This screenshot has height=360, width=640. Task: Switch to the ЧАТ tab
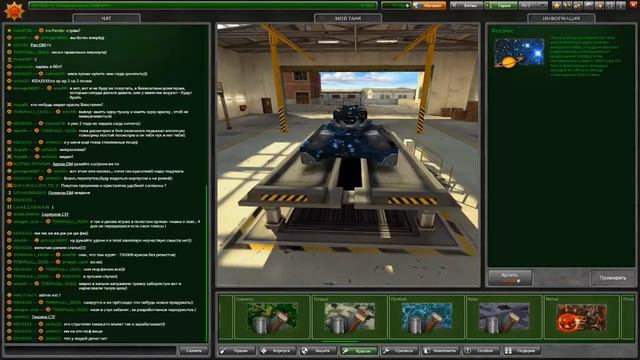107,18
